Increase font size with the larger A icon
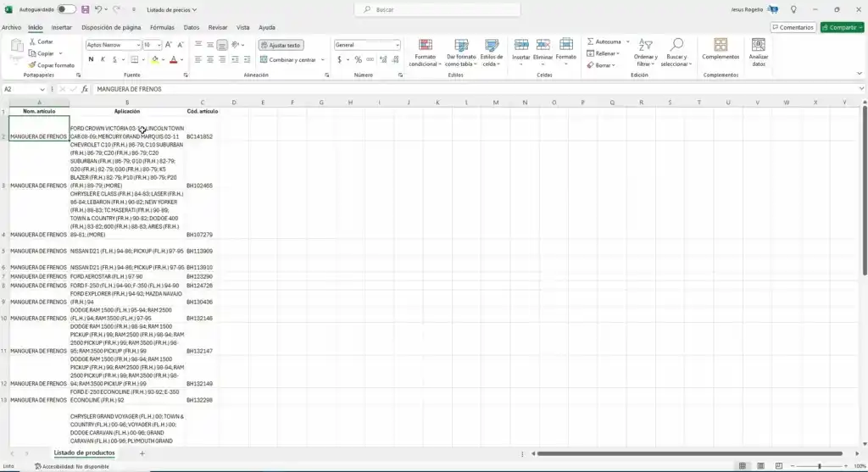868x472 pixels. (169, 45)
